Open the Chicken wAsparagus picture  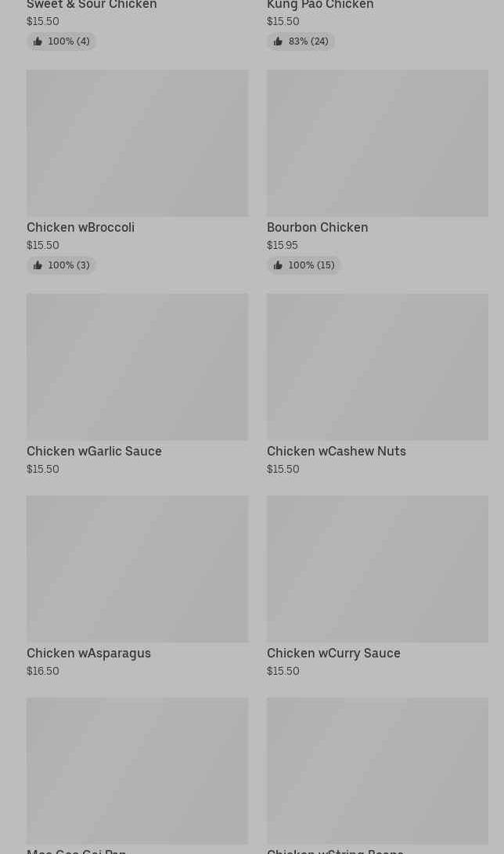[x=137, y=569]
